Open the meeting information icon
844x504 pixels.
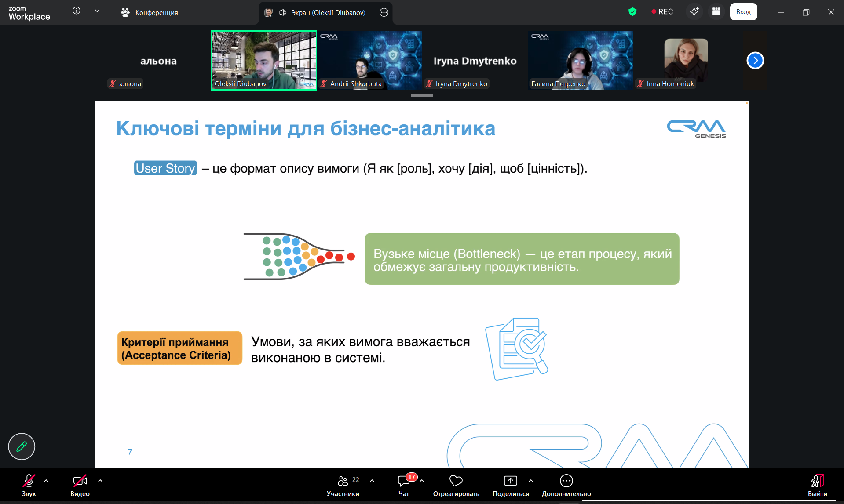[x=77, y=11]
